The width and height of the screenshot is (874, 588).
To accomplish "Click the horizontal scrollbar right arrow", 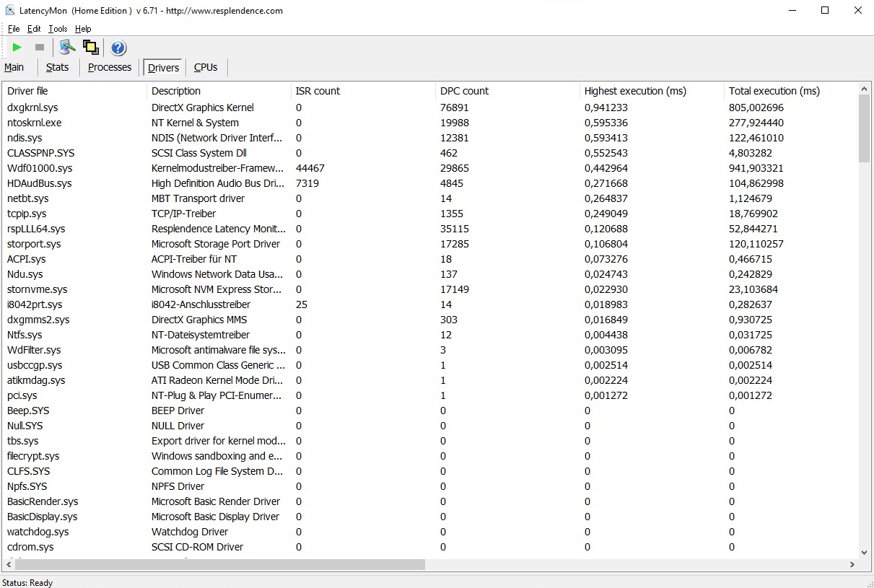I will coord(852,565).
